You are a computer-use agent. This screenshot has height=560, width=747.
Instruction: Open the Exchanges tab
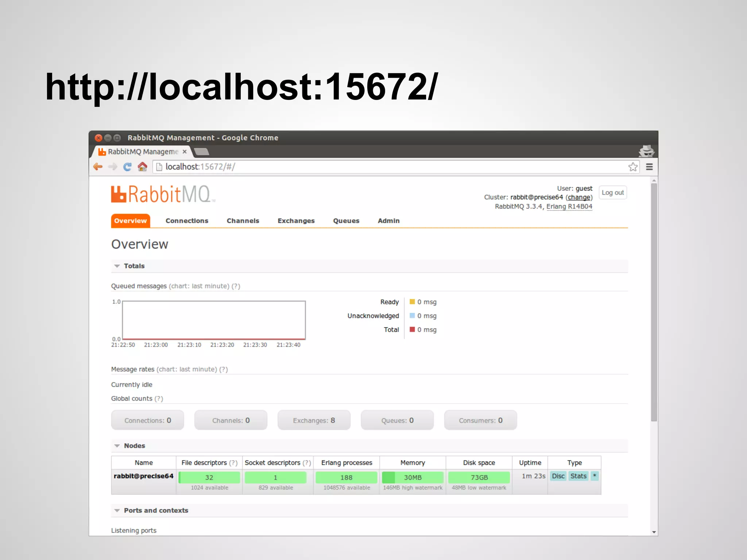point(296,221)
